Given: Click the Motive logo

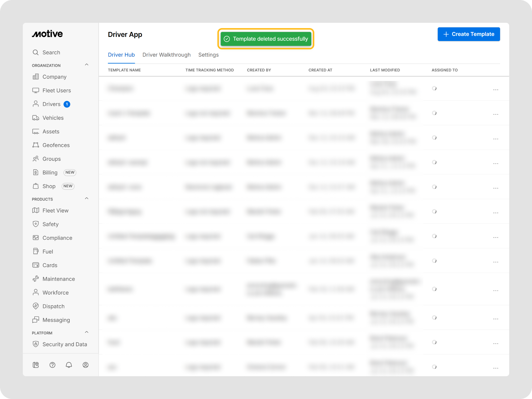Looking at the screenshot, I should tap(47, 34).
